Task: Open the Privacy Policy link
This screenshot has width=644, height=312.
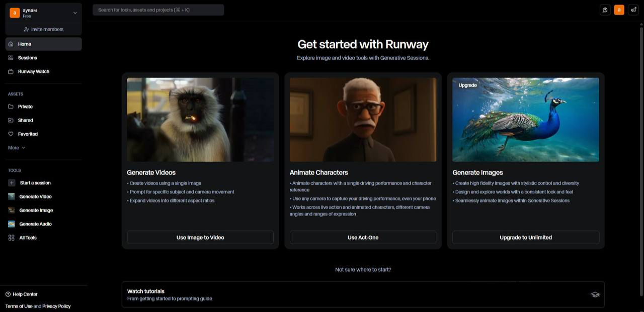Action: point(56,306)
